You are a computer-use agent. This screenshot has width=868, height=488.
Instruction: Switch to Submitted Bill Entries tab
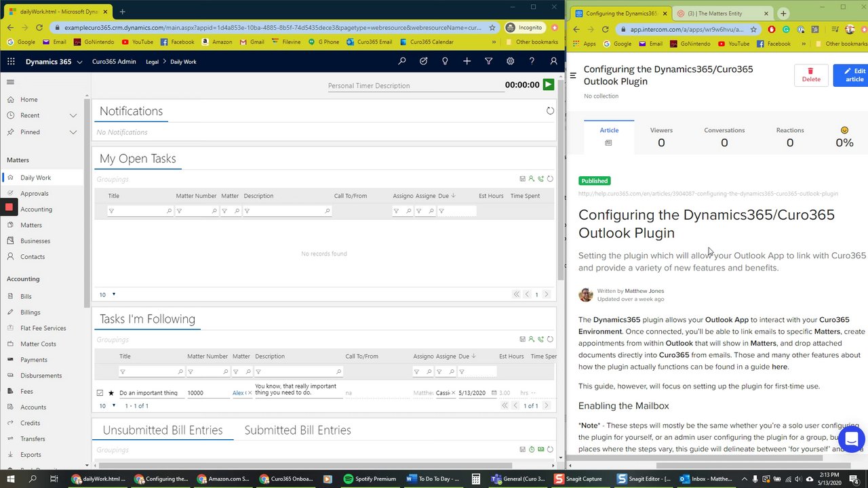[x=298, y=430]
